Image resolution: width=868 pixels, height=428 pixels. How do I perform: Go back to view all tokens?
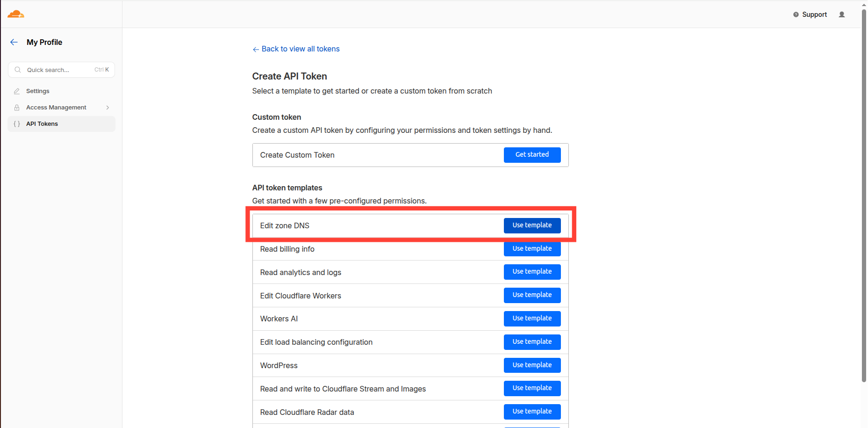(296, 49)
